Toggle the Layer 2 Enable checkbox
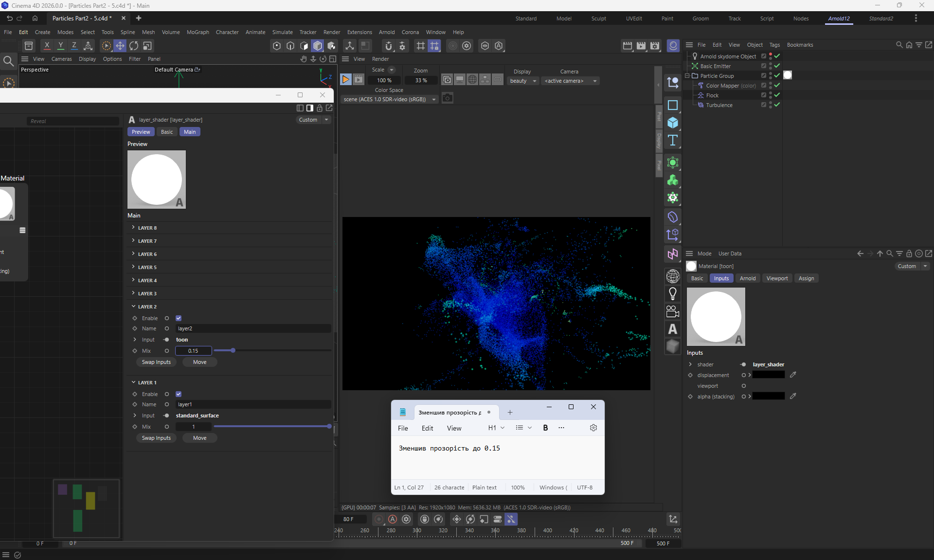 click(179, 318)
